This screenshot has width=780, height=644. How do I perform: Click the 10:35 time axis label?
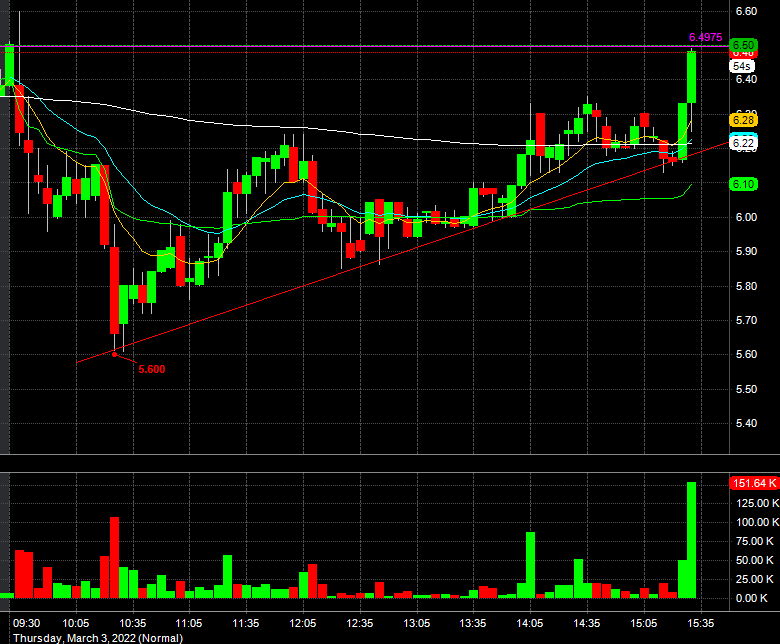pos(133,623)
